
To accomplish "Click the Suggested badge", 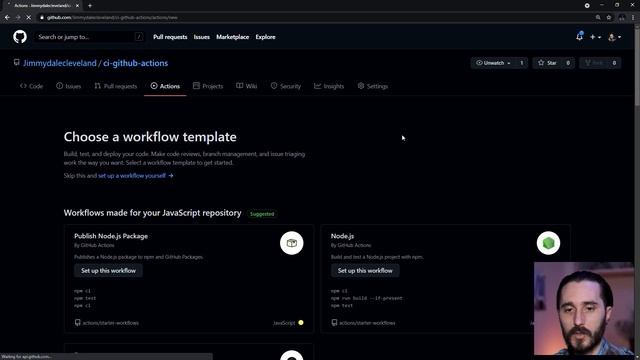I will pyautogui.click(x=262, y=214).
